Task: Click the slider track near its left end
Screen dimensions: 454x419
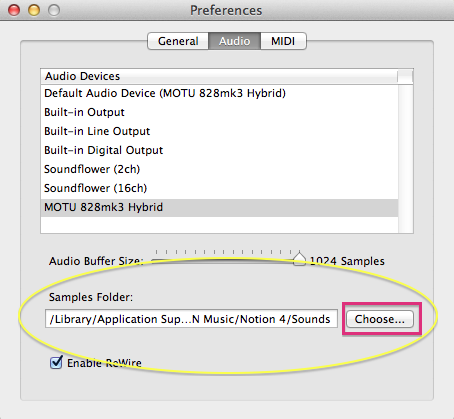Action: click(158, 261)
